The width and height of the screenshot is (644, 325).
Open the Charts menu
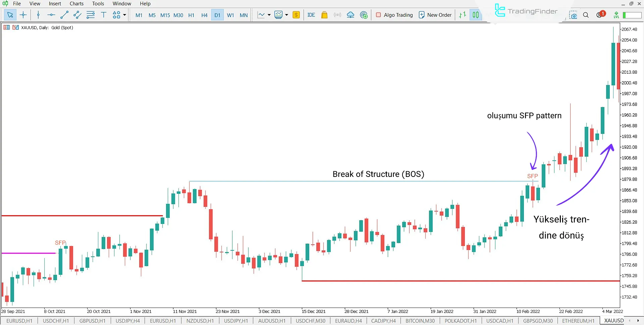tap(76, 3)
